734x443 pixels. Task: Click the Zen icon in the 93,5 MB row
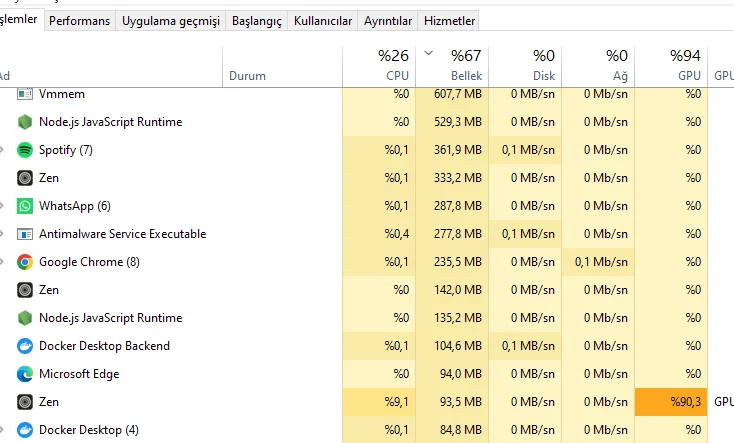pos(25,402)
